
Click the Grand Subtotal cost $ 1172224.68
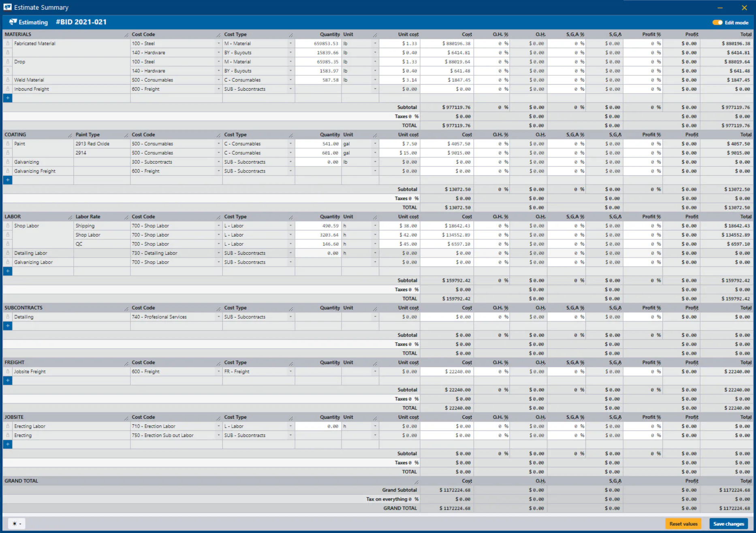click(x=455, y=490)
